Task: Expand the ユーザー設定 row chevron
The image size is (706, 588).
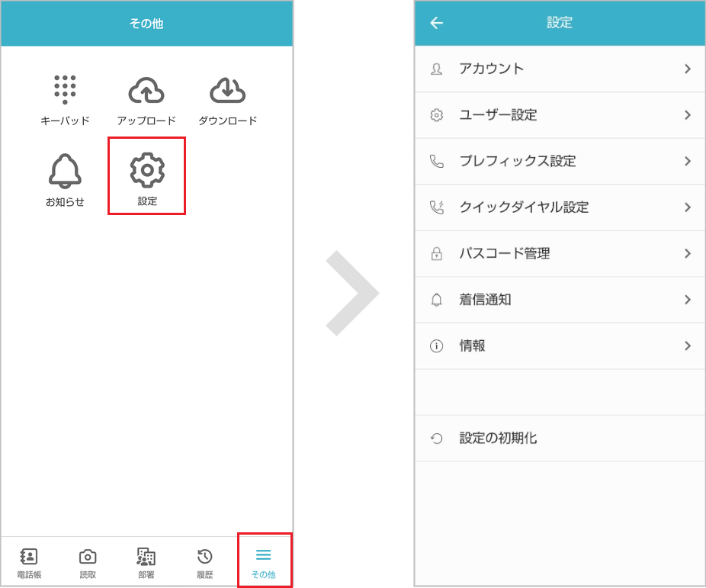Action: 688,115
